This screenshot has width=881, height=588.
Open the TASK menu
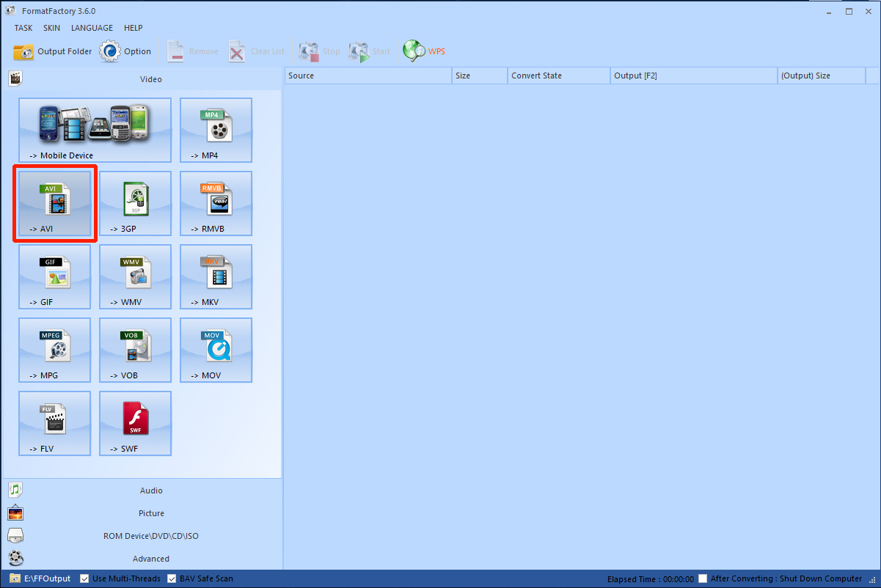coord(23,28)
